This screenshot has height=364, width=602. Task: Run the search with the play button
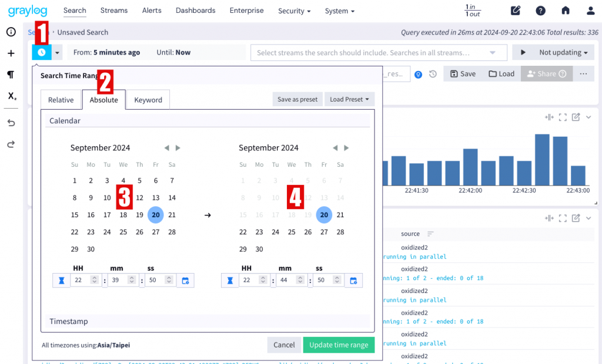pyautogui.click(x=523, y=53)
